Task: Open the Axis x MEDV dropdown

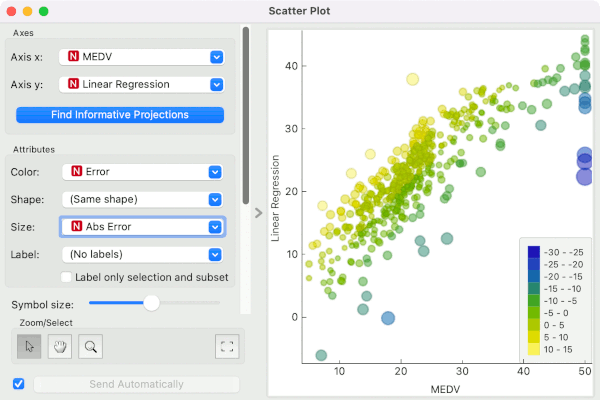Action: tap(141, 57)
